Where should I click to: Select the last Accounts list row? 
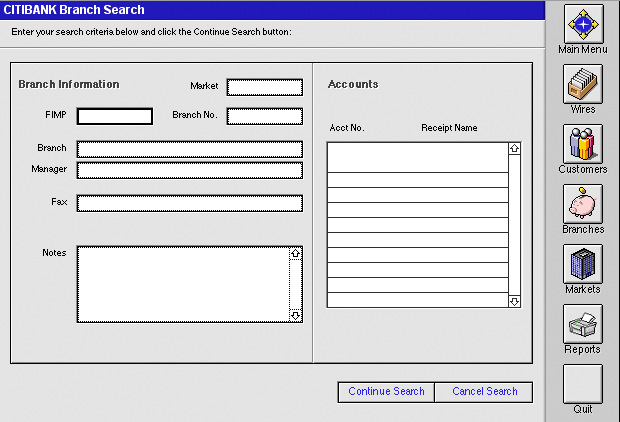click(x=418, y=300)
